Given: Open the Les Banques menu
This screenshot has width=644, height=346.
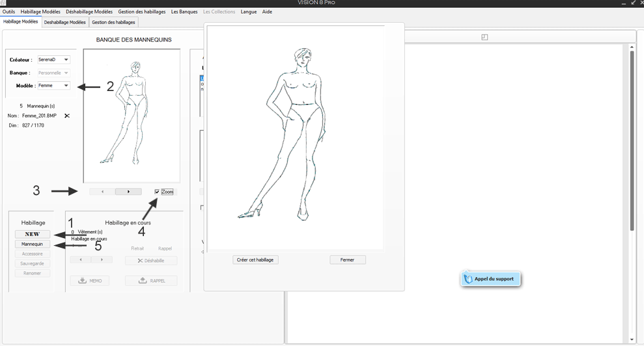Looking at the screenshot, I should pos(184,12).
